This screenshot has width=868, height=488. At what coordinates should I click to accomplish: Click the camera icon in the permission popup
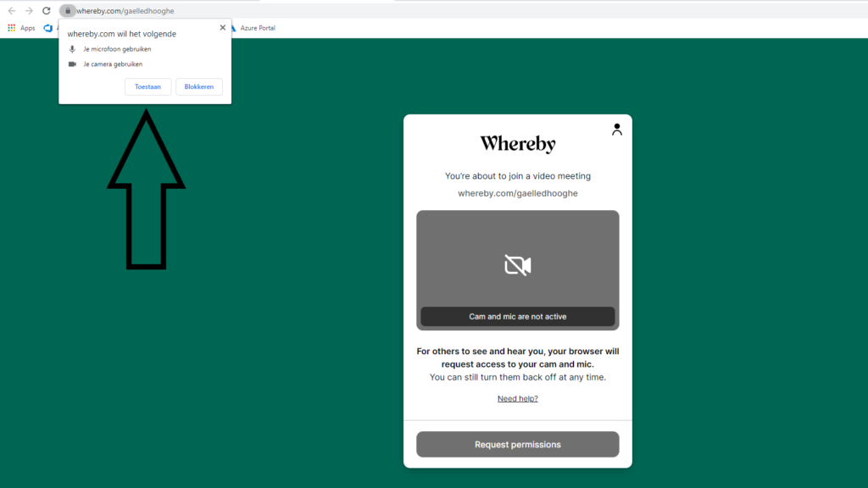click(x=72, y=64)
